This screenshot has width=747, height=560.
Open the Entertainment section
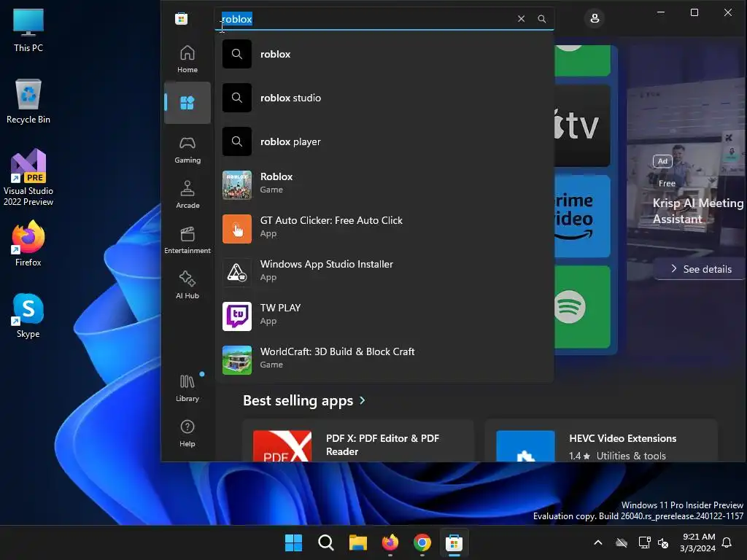(x=187, y=240)
